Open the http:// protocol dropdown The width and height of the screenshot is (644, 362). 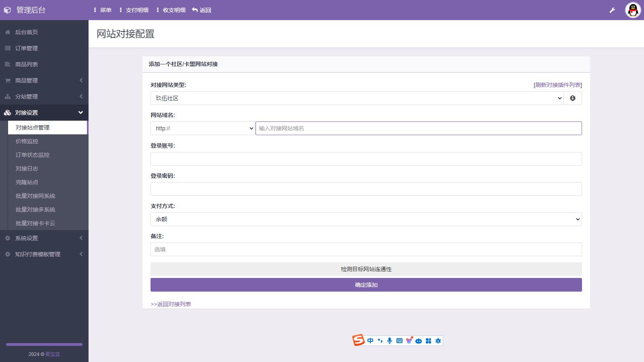point(203,128)
